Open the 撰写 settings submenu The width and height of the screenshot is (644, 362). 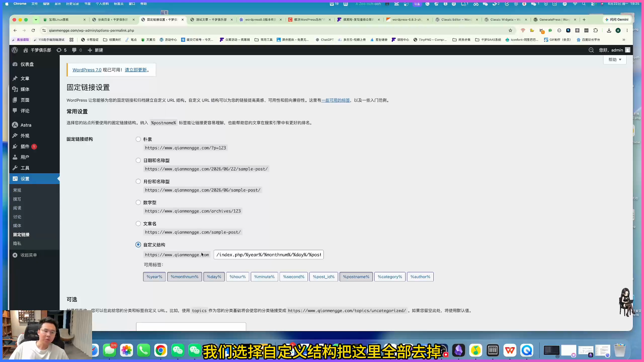point(17,199)
